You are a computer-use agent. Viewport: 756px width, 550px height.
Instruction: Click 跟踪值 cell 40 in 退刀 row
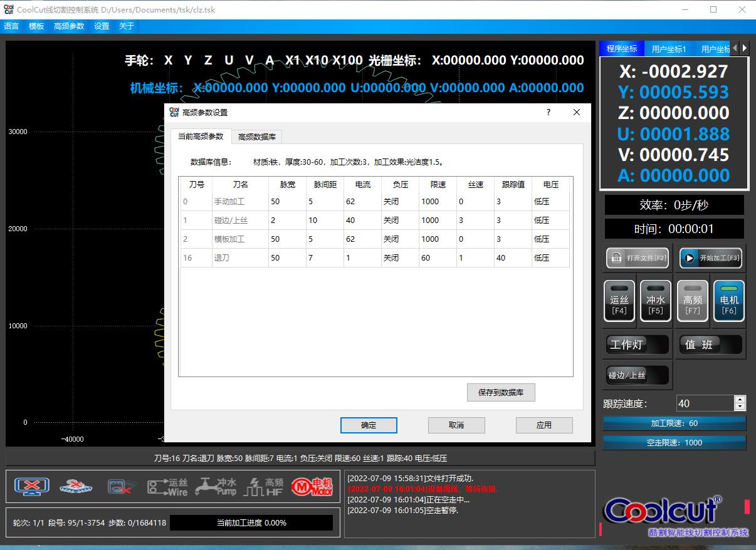(513, 257)
